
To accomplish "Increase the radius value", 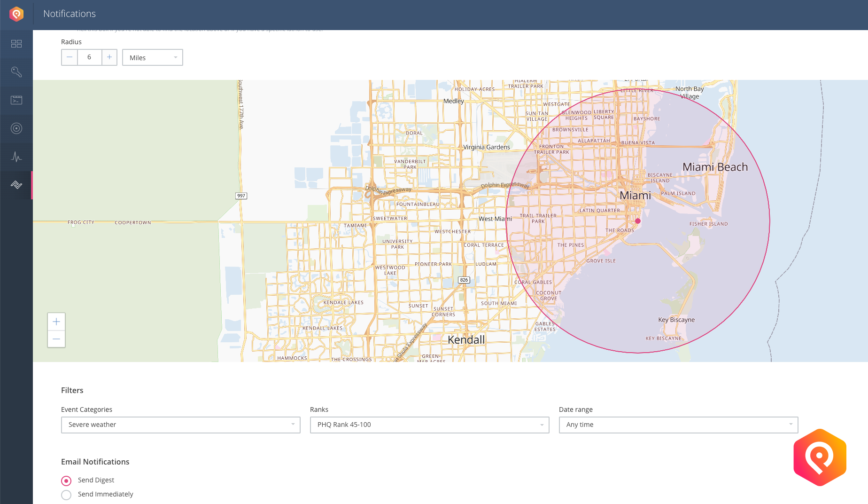I will point(109,57).
